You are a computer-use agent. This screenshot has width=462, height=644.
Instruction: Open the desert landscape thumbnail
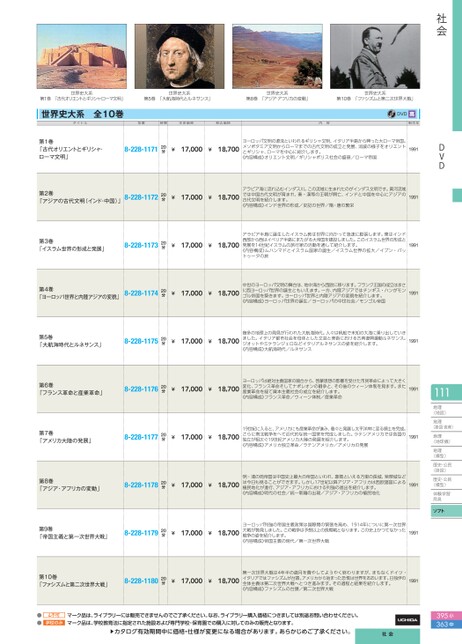(277, 56)
